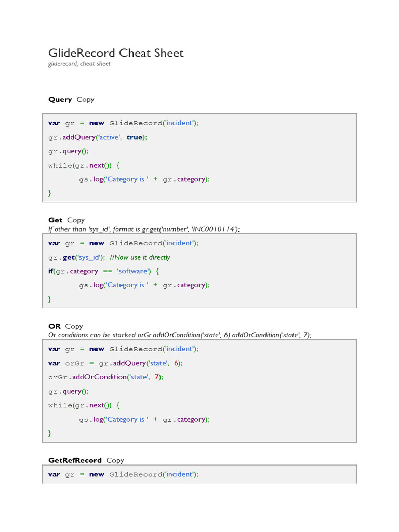The width and height of the screenshot is (399, 532).
Task: Click the Copy link beside Get heading
Action: pyautogui.click(x=76, y=220)
